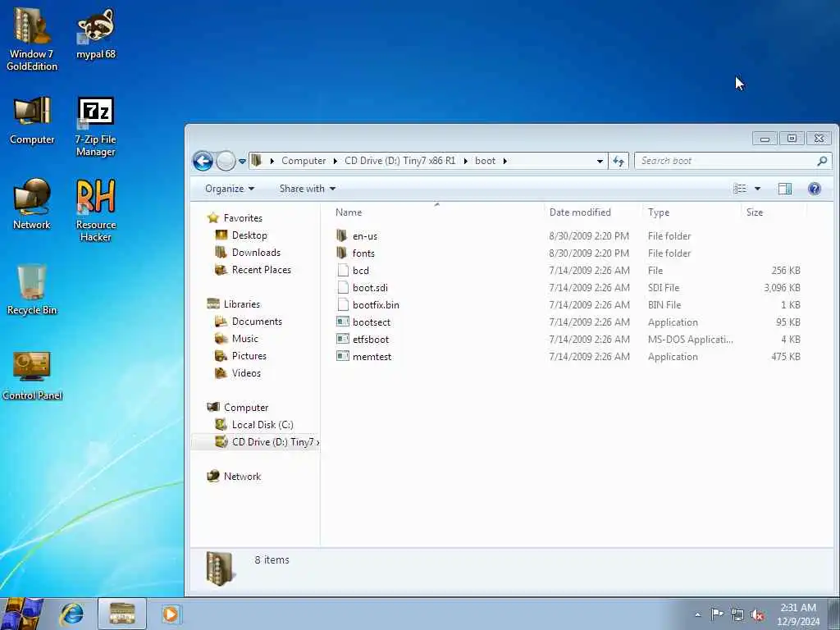840x630 pixels.
Task: Select Recent Places in navigation pane
Action: tap(262, 269)
